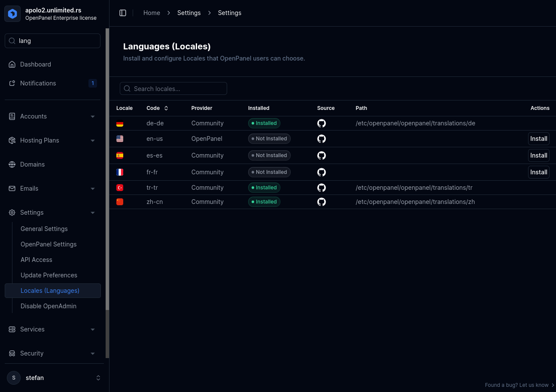Click the Hosting Plans package icon
Viewport: 556px width, 392px height.
(12, 140)
